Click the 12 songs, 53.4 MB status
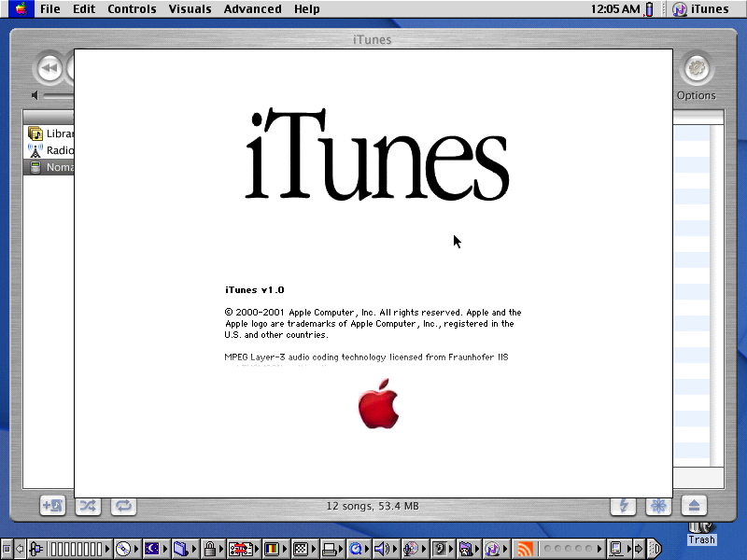This screenshot has height=560, width=747. tap(373, 506)
